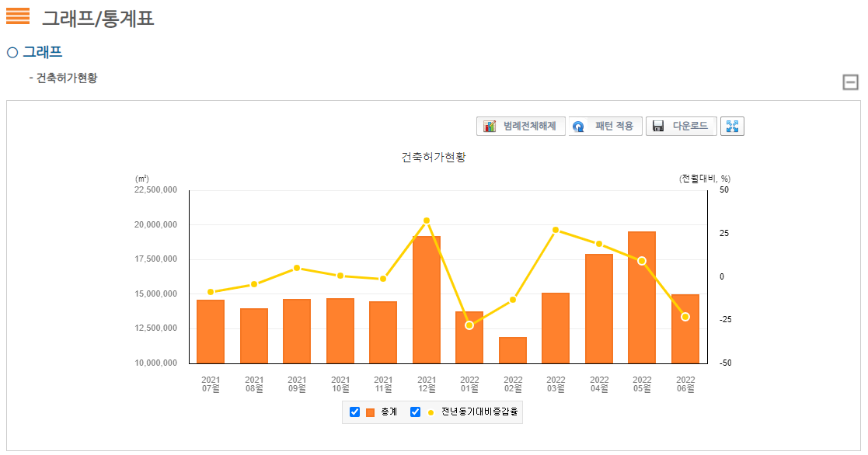Click the 총계 legend label

(x=389, y=412)
